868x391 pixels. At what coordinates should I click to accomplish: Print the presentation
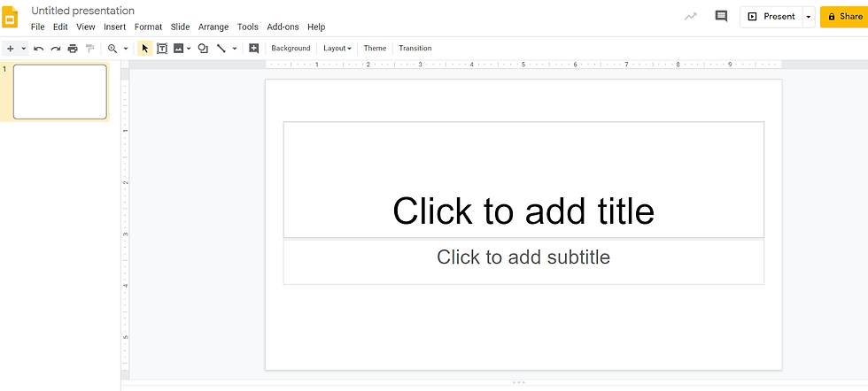click(73, 49)
